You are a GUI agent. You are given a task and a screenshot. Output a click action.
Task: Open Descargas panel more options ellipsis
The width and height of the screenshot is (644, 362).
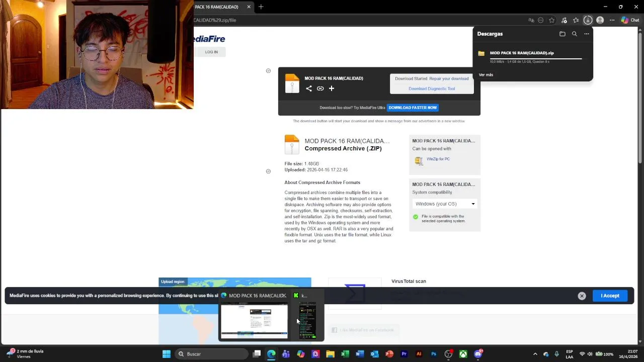[x=587, y=34]
